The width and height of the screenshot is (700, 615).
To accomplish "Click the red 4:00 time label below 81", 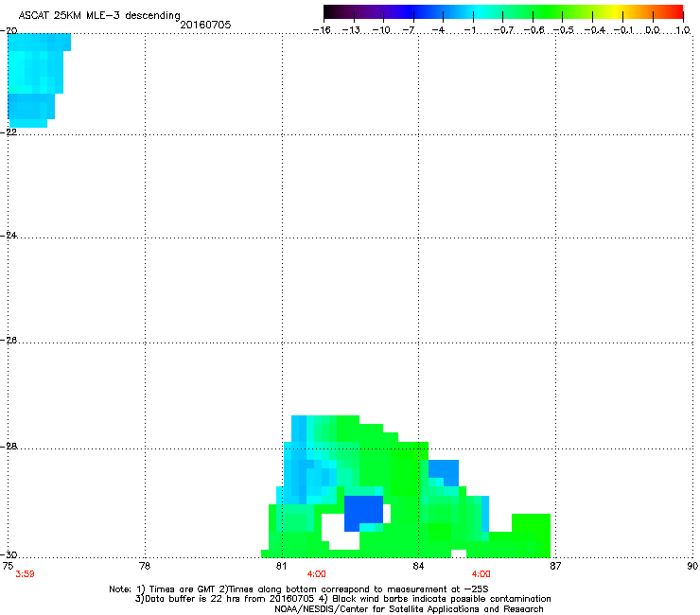I will point(317,574).
